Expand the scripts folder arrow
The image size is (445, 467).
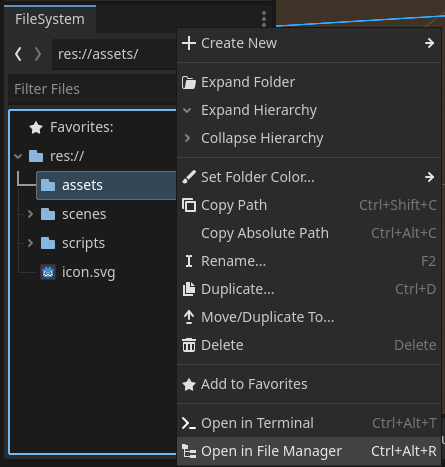[30, 243]
